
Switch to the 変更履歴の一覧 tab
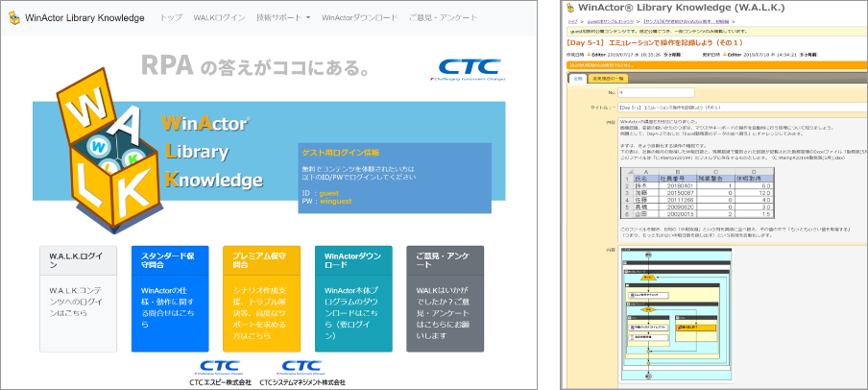click(609, 78)
